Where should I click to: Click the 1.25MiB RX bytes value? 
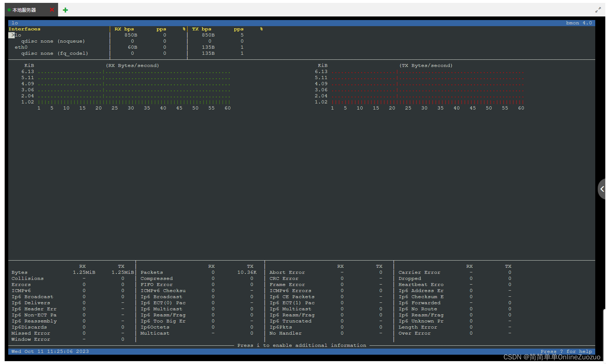[x=84, y=272]
